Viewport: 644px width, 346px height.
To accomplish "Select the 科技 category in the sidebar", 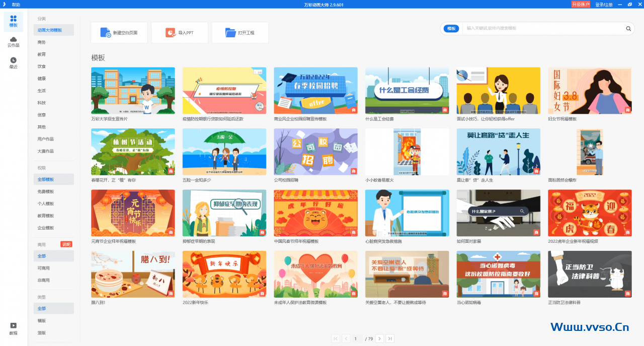I will (x=42, y=103).
